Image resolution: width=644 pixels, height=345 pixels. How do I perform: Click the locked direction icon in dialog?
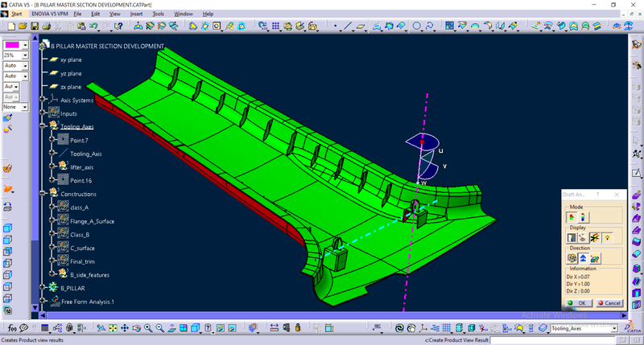572,258
